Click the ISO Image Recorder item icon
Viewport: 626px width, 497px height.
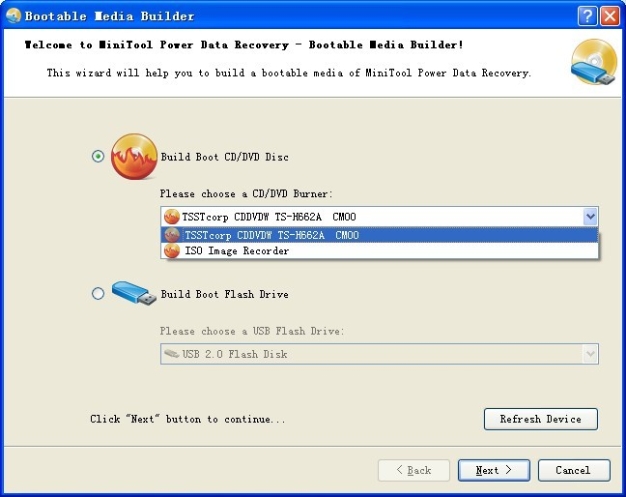(172, 251)
